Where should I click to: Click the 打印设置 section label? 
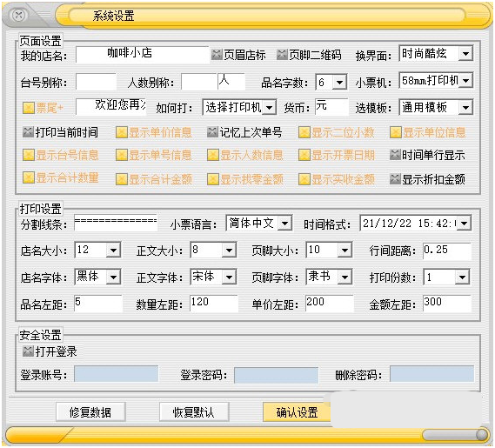pyautogui.click(x=40, y=209)
